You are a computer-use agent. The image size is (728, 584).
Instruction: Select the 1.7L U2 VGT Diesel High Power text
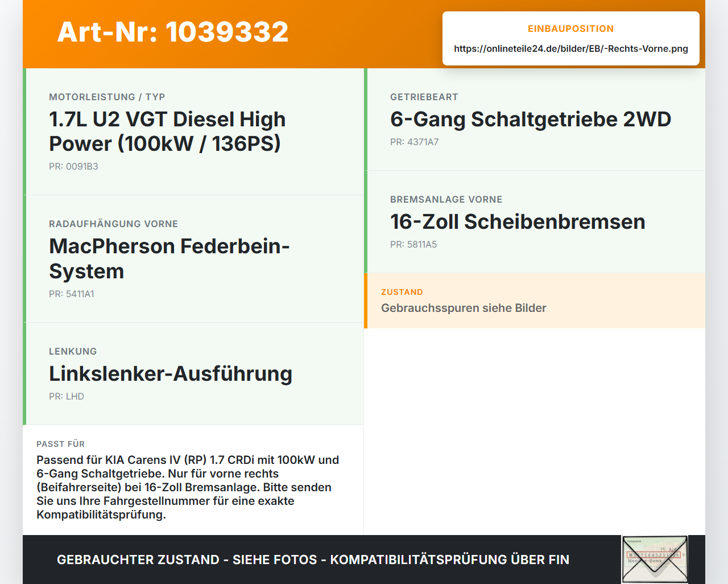(x=167, y=131)
